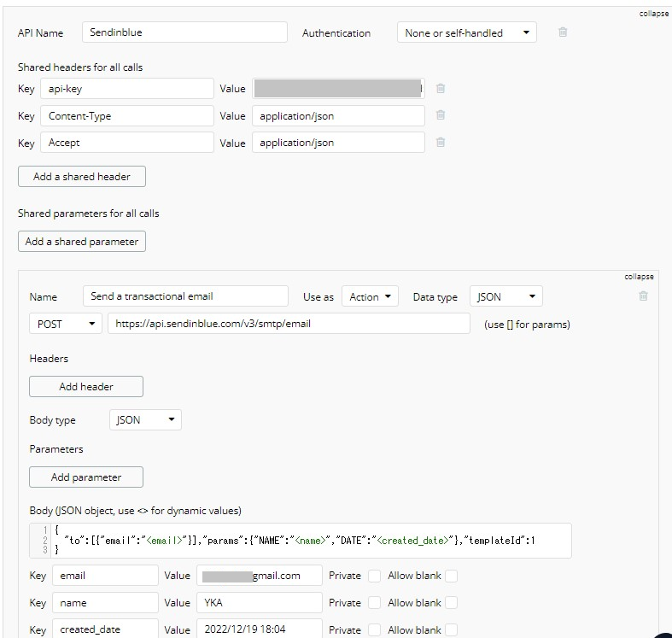The image size is (672, 638).
Task: Click the '(use [] for params)' hint
Action: pyautogui.click(x=527, y=325)
